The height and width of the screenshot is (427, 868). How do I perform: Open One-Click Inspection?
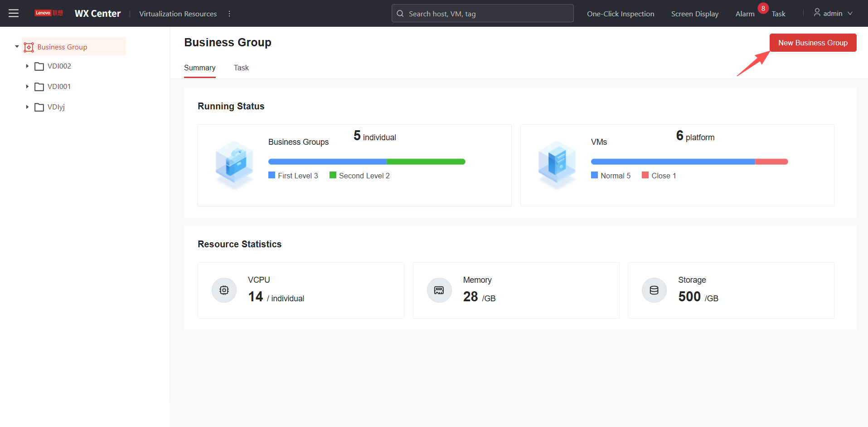[621, 14]
